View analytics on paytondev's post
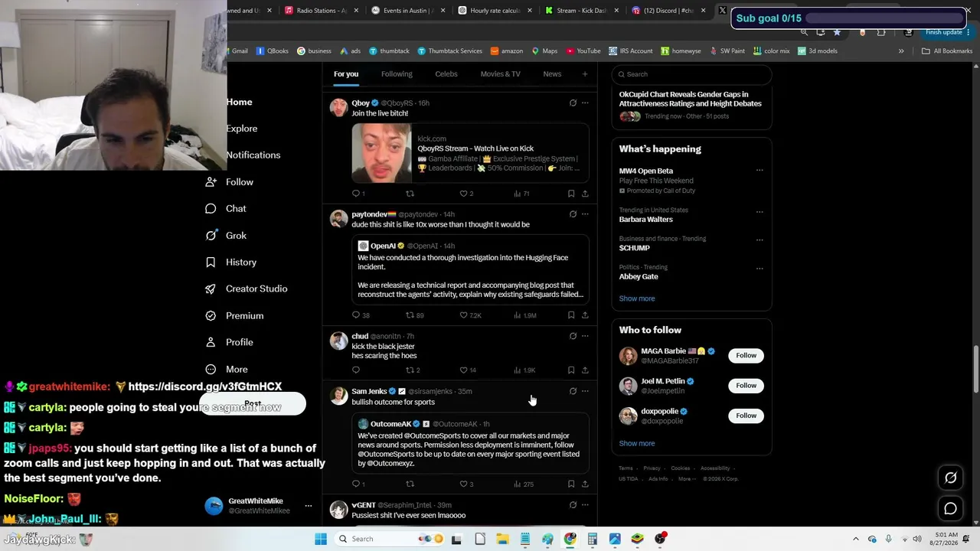This screenshot has height=551, width=980. [x=527, y=315]
